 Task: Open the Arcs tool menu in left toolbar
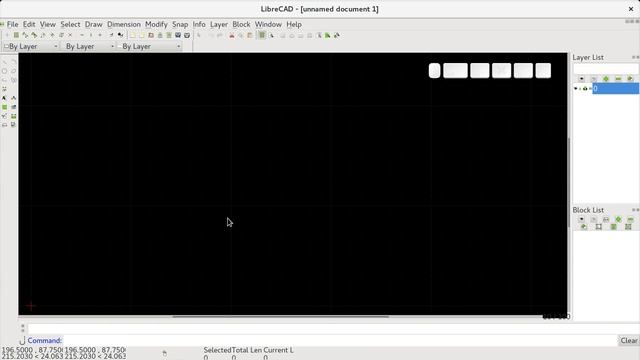(x=13, y=62)
